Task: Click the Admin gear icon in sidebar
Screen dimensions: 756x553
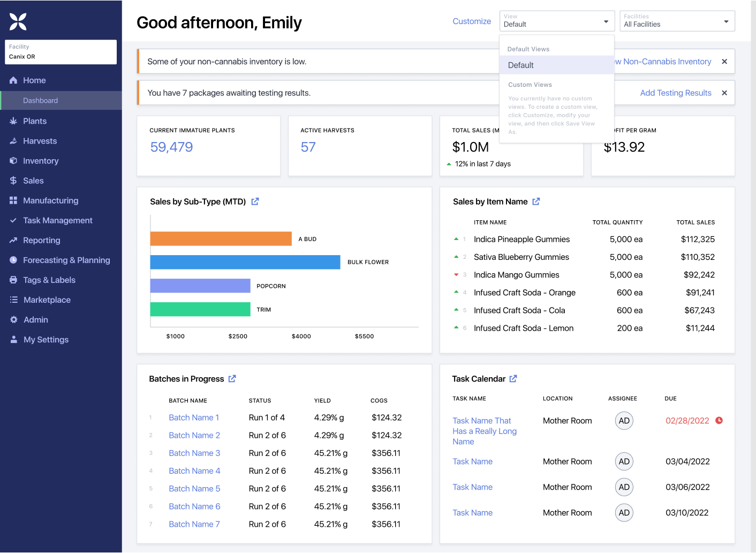Action: pyautogui.click(x=13, y=320)
